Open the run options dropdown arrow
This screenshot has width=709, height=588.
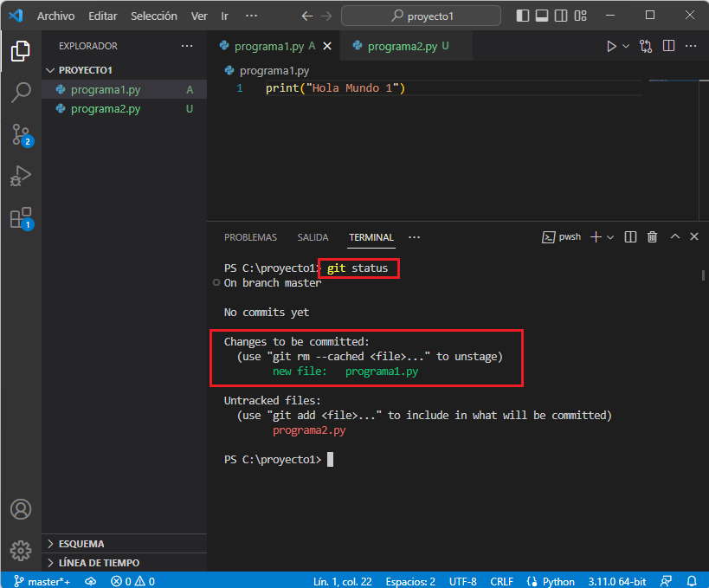click(x=626, y=46)
